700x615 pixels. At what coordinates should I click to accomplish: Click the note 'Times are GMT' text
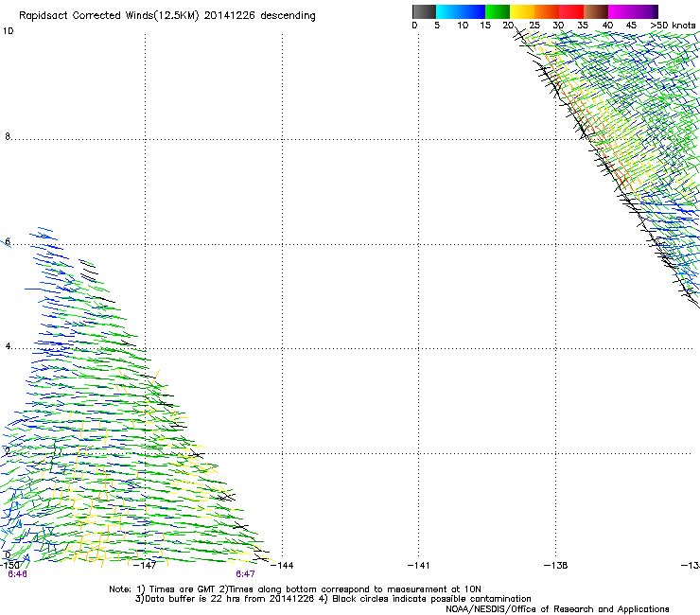point(183,589)
